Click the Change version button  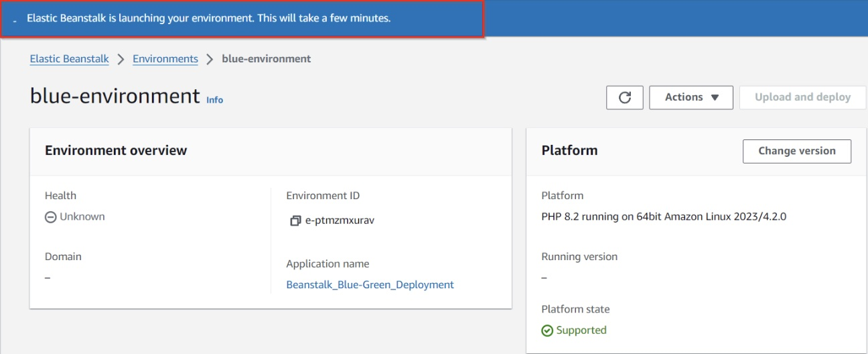point(796,151)
